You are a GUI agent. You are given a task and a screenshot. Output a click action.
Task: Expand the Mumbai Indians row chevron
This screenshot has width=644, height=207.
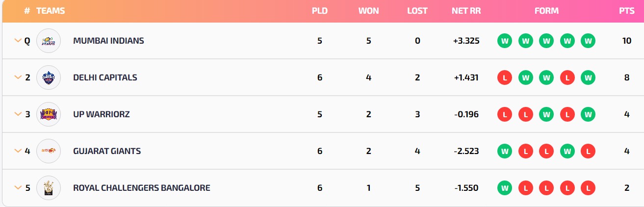pos(18,41)
